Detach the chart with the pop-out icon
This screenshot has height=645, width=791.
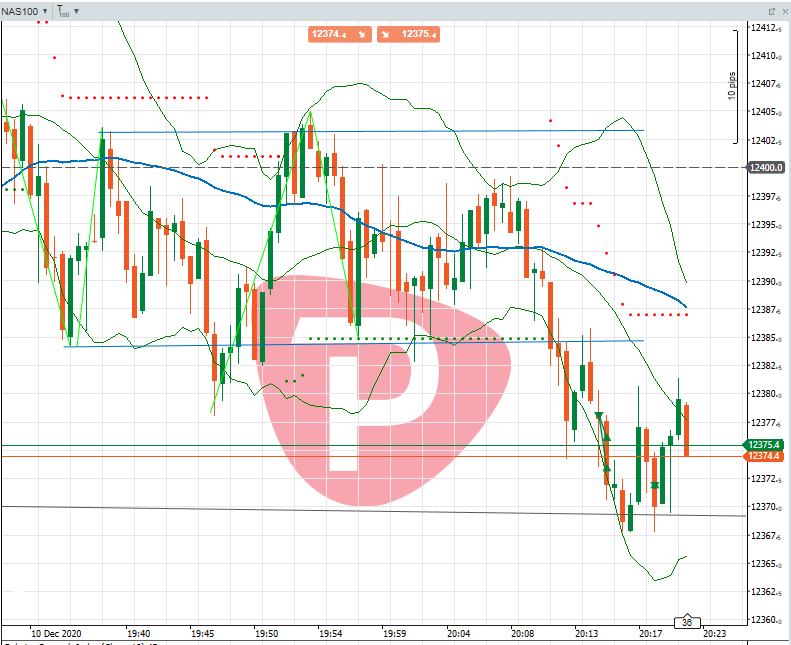[x=772, y=11]
